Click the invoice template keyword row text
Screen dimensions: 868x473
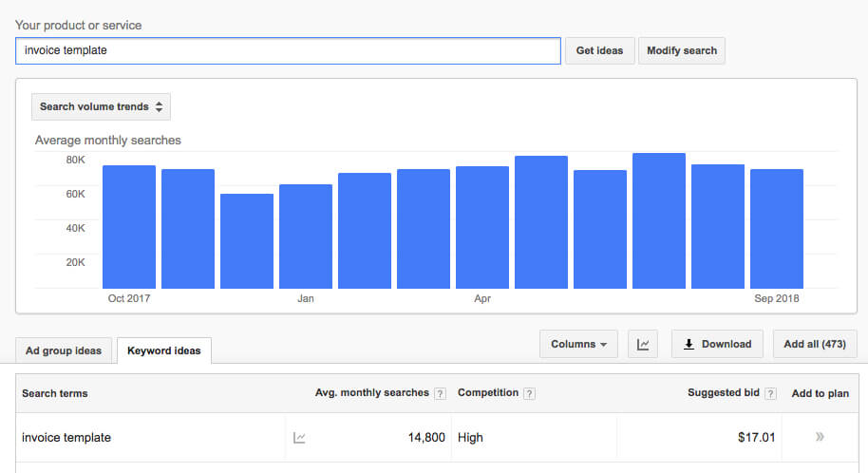(66, 438)
